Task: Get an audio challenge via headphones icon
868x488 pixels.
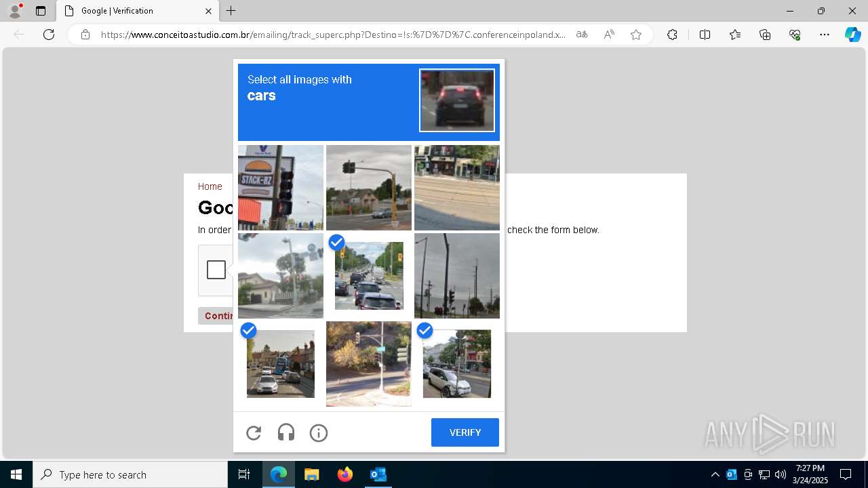Action: [286, 432]
